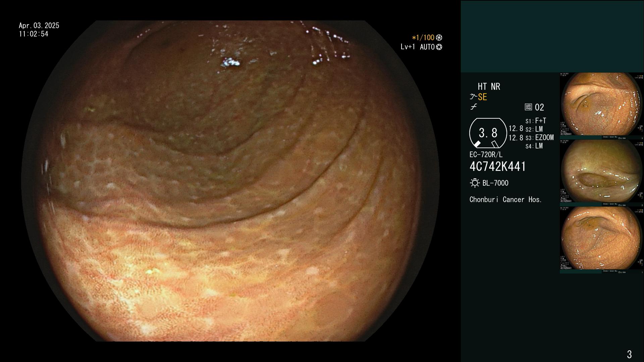The height and width of the screenshot is (362, 644).
Task: Click the Chonburi Cancer Hos. text
Action: pyautogui.click(x=506, y=200)
